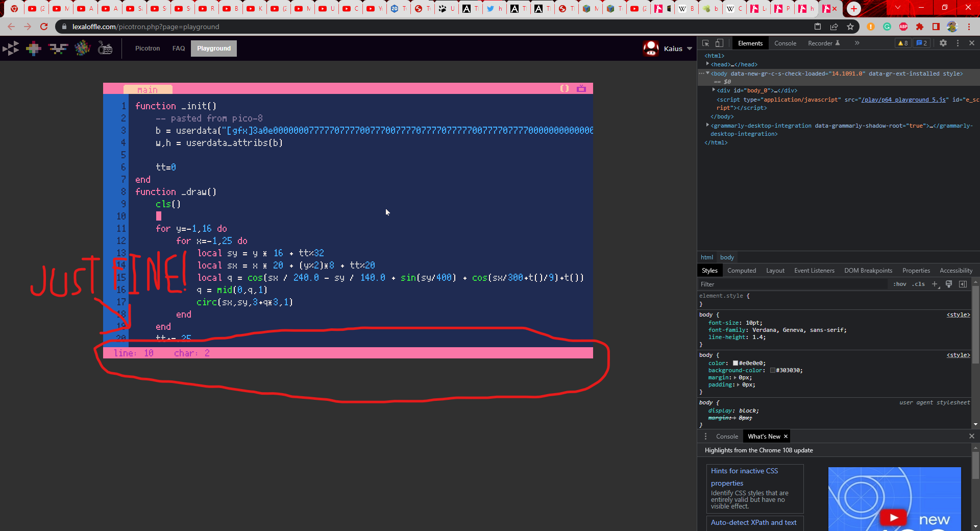Click the address bar URL field
The width and height of the screenshot is (980, 531).
pyautogui.click(x=434, y=27)
